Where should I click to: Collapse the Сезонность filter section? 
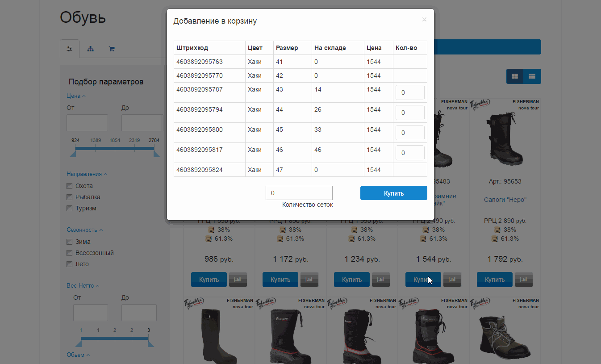pyautogui.click(x=84, y=230)
